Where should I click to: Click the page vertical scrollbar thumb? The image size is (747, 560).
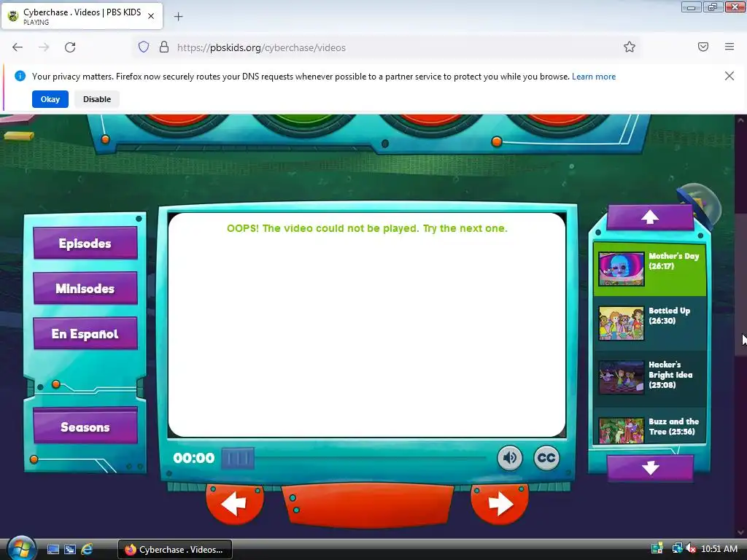tap(741, 284)
